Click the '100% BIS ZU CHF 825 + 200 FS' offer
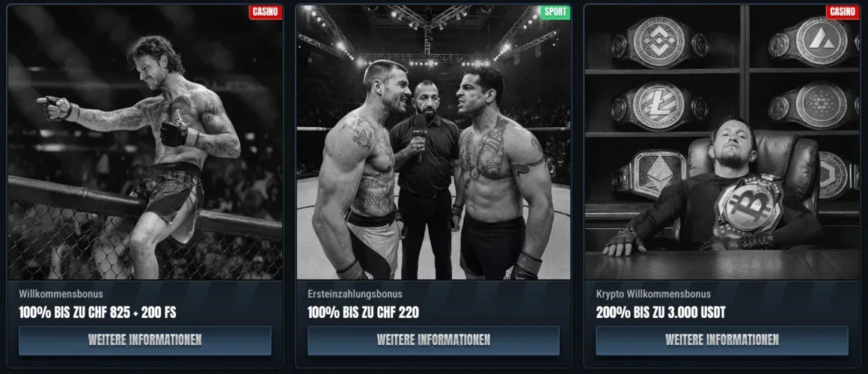 97,313
